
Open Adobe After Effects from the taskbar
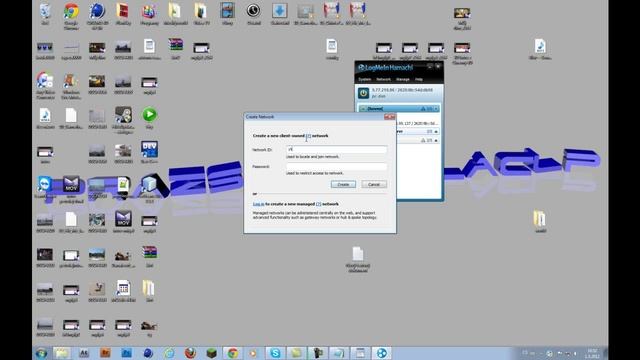(84, 353)
